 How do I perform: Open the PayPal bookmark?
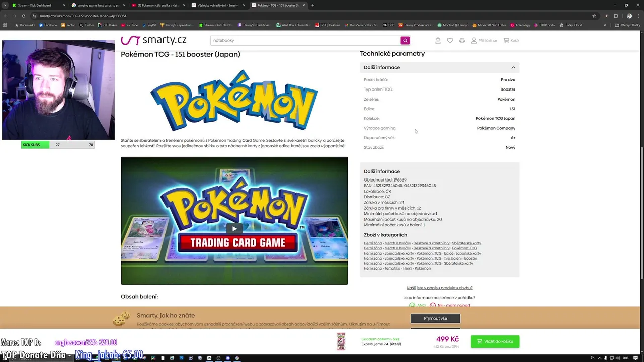[149, 25]
